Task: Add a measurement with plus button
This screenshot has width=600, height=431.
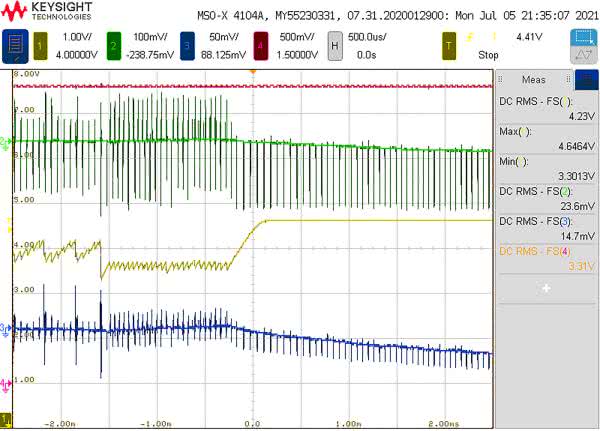Action: click(x=546, y=288)
